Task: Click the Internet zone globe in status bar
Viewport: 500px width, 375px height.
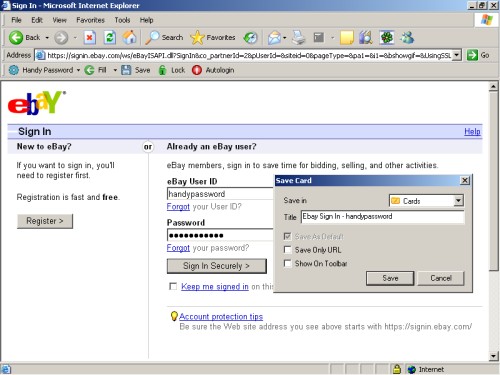Action: pos(412,369)
